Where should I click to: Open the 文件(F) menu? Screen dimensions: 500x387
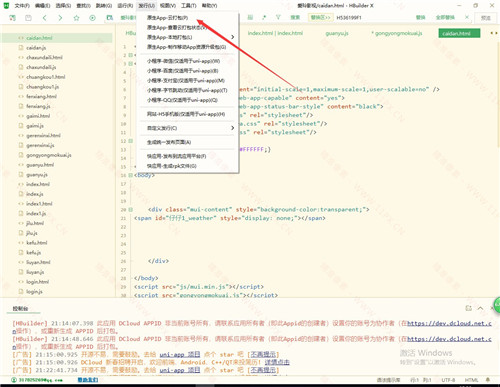click(22, 6)
